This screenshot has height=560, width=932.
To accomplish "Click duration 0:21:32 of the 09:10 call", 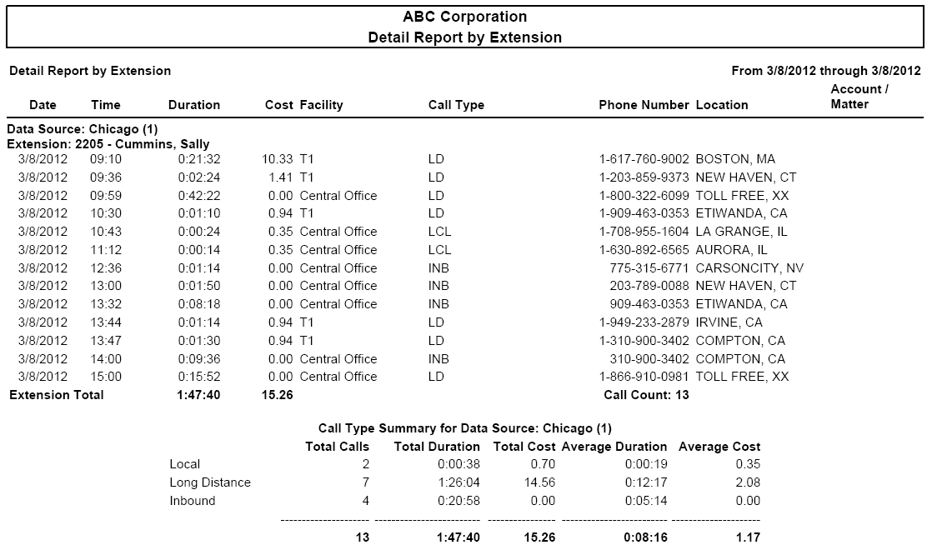I will coord(199,159).
